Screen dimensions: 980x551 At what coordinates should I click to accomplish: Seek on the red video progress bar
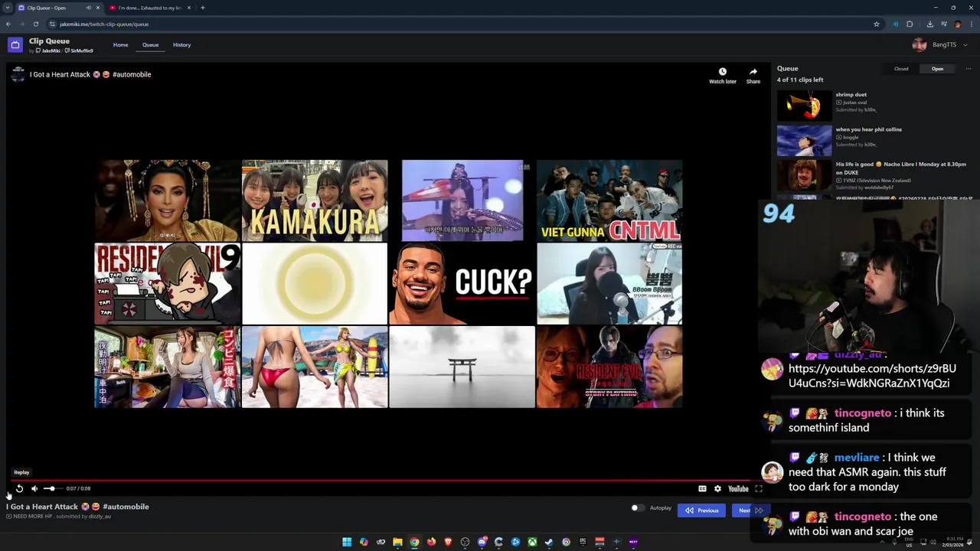pyautogui.click(x=385, y=481)
